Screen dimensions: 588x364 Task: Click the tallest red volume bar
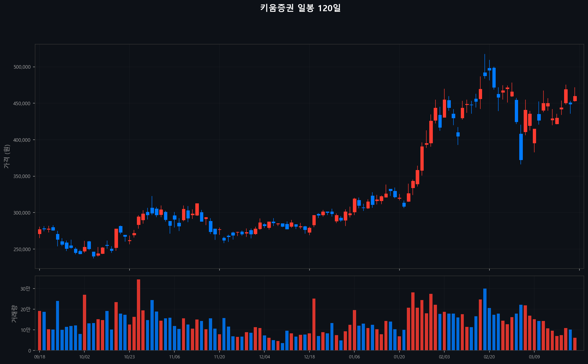138,315
